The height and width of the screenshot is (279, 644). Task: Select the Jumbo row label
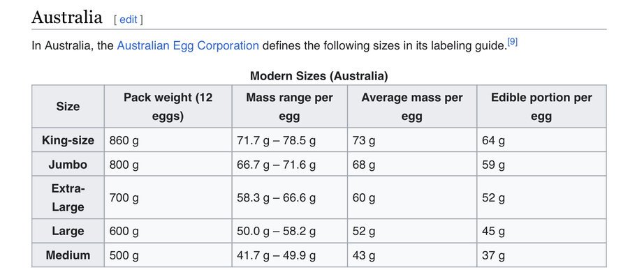[68, 165]
